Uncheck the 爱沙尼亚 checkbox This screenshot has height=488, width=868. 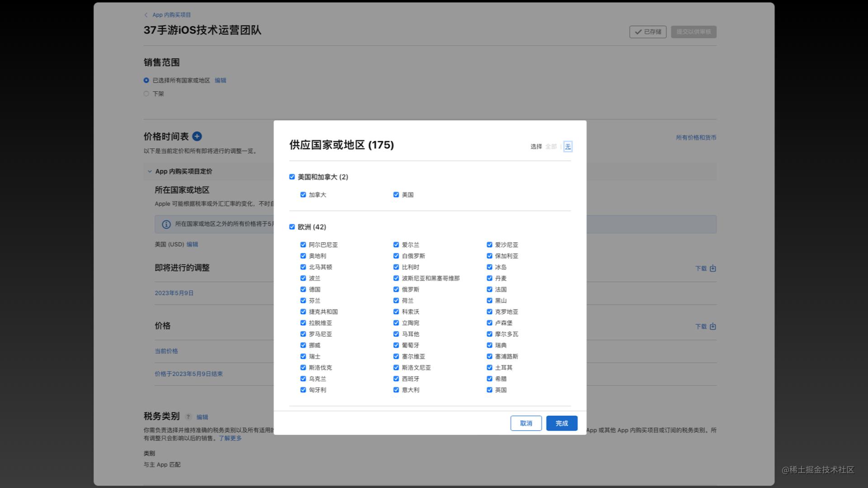pos(489,244)
